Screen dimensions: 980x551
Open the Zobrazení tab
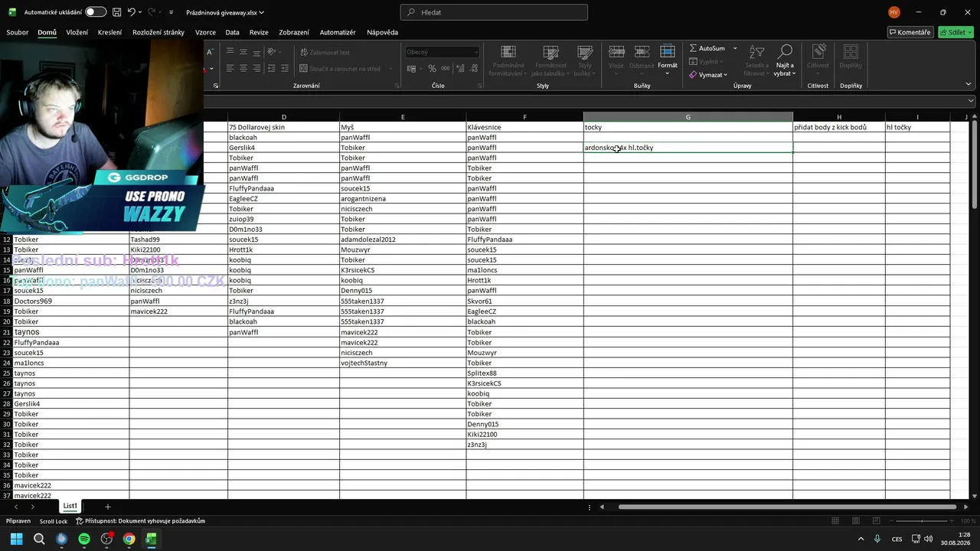pos(294,32)
